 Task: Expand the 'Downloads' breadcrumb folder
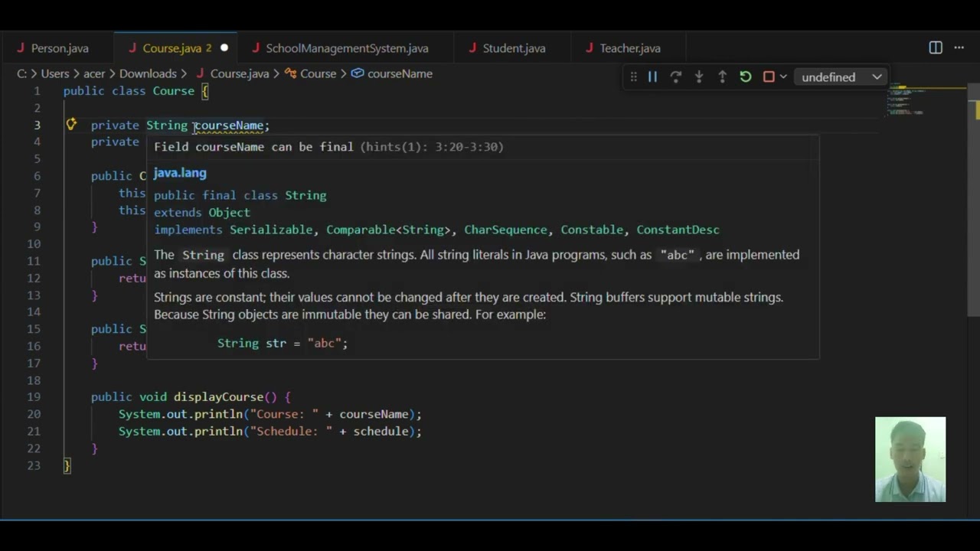click(x=148, y=73)
